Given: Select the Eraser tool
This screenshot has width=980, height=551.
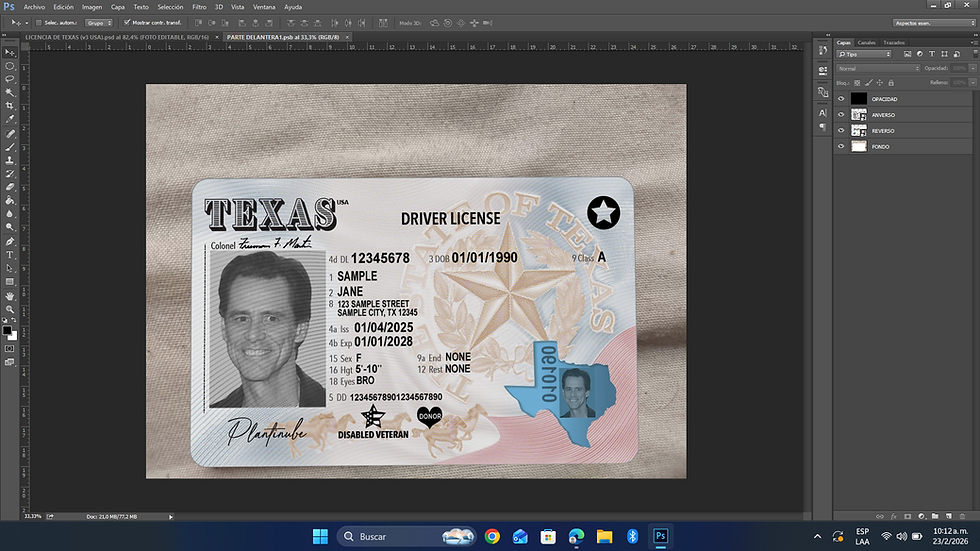Looking at the screenshot, I should 9,187.
